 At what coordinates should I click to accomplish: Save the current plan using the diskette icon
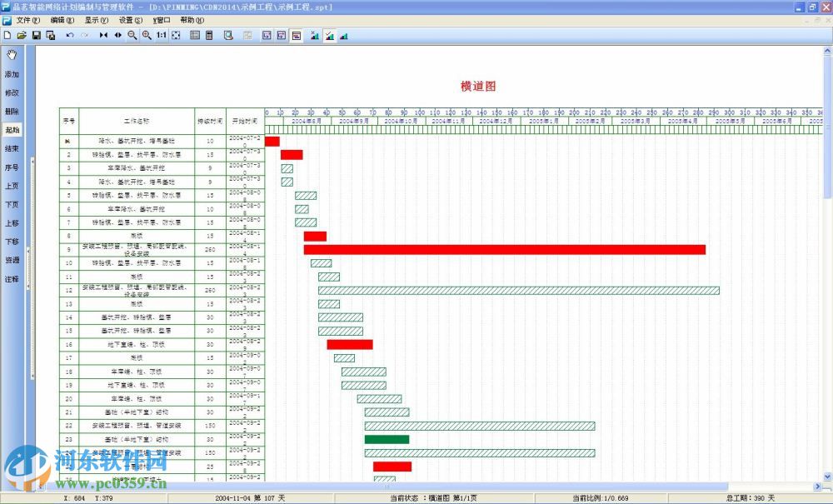(36, 36)
